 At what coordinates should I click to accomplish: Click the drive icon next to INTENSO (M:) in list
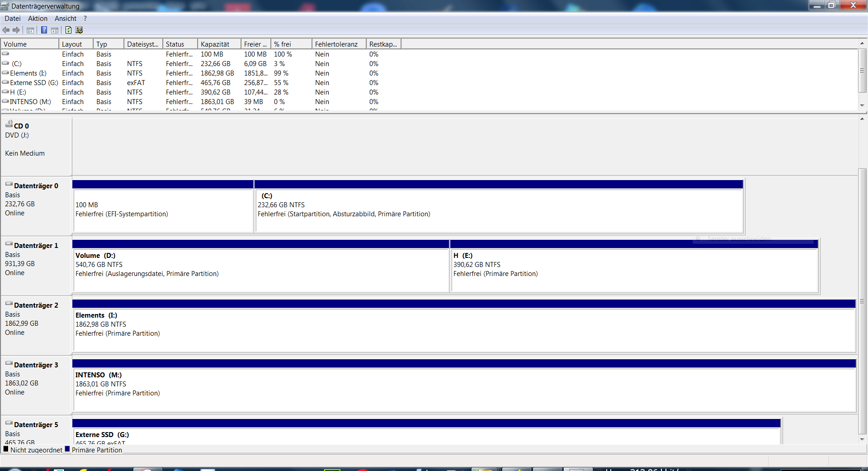pyautogui.click(x=5, y=101)
